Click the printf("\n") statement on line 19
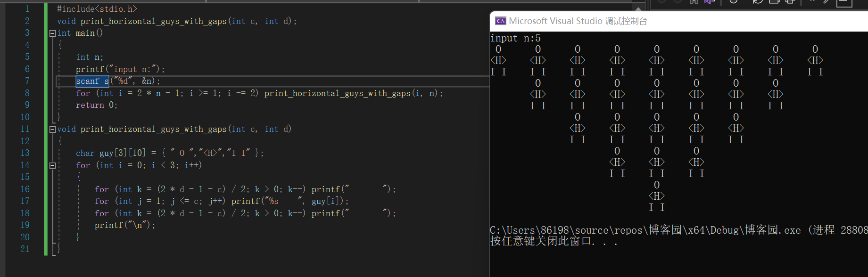868x277 pixels. [125, 225]
